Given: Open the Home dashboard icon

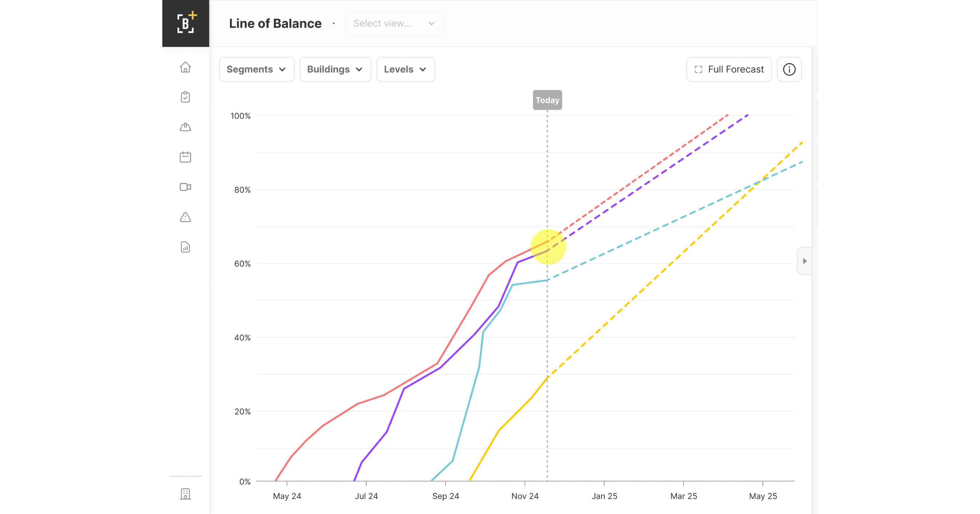Looking at the screenshot, I should pos(185,67).
